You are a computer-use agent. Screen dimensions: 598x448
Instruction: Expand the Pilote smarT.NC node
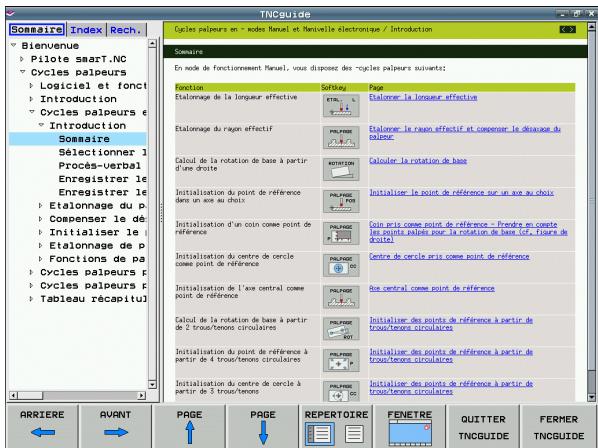click(22, 59)
